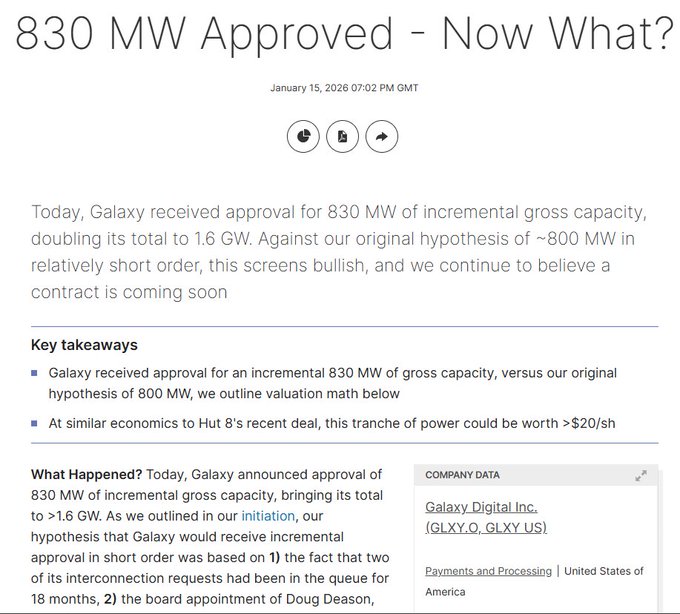
Task: Expand the Company Data panel
Action: click(x=641, y=476)
